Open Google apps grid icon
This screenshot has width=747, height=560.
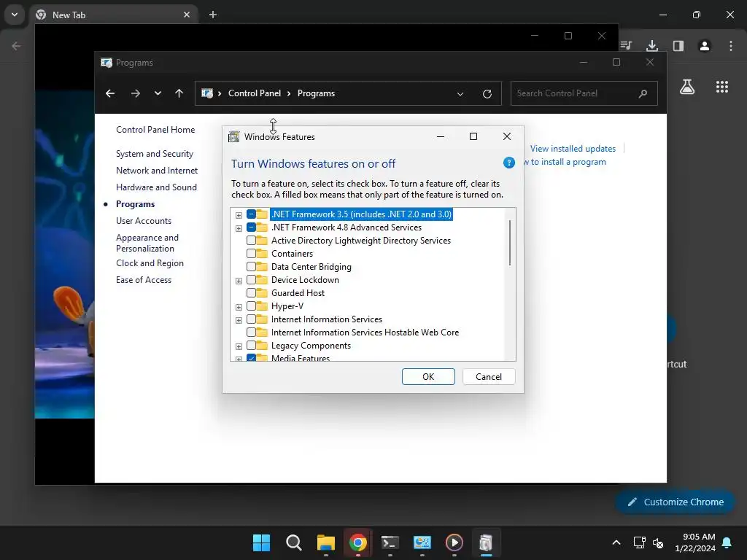(721, 87)
